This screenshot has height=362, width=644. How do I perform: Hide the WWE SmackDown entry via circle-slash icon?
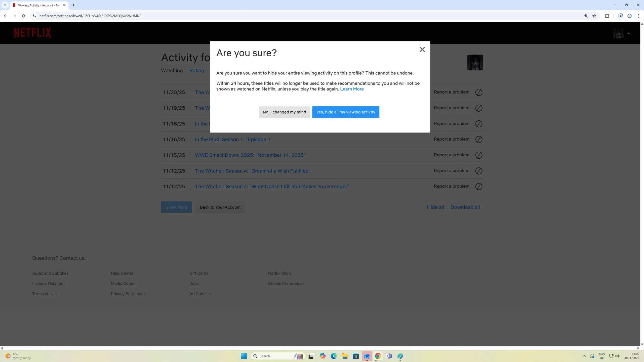pyautogui.click(x=479, y=155)
